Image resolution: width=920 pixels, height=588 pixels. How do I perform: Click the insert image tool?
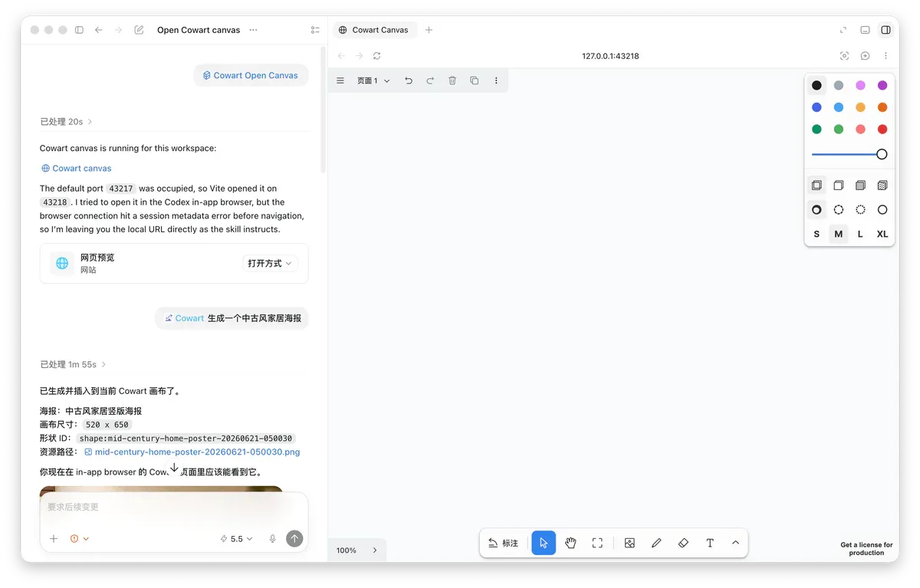coord(629,543)
